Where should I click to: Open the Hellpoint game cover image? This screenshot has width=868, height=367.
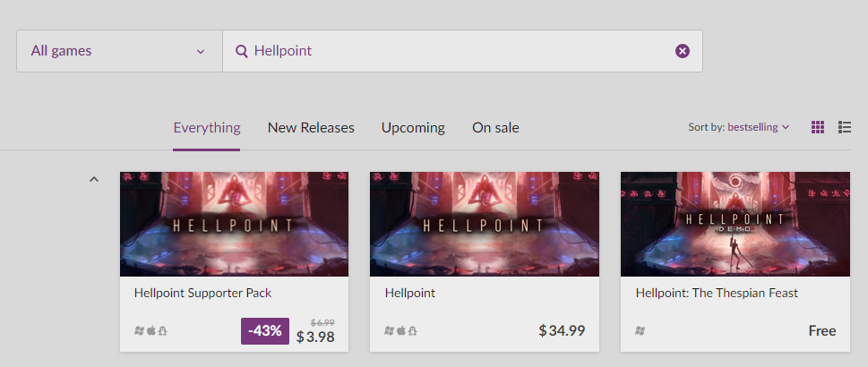click(x=484, y=224)
